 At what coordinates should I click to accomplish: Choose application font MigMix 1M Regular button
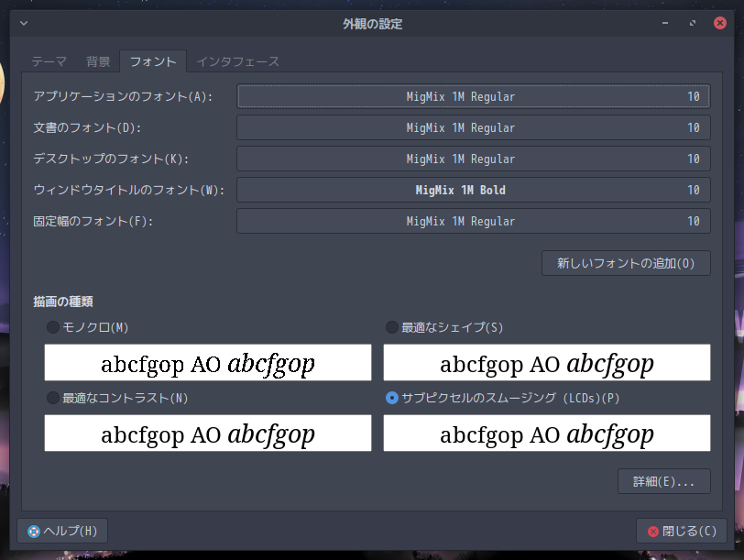[474, 96]
